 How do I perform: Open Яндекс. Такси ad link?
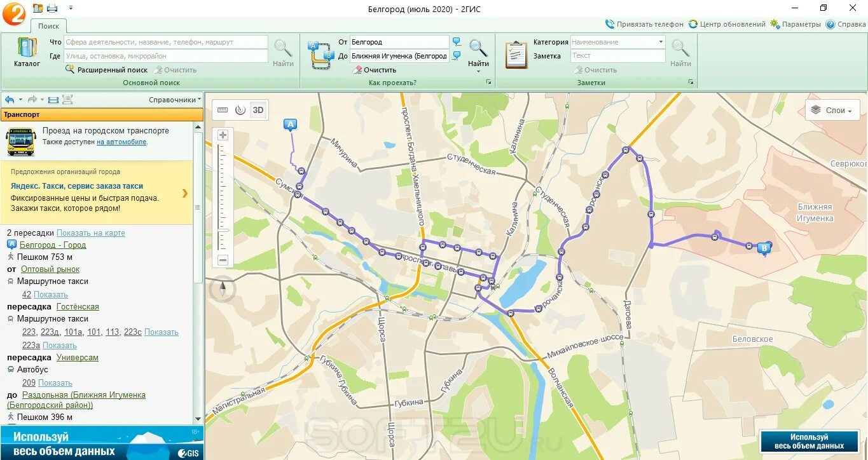click(77, 186)
